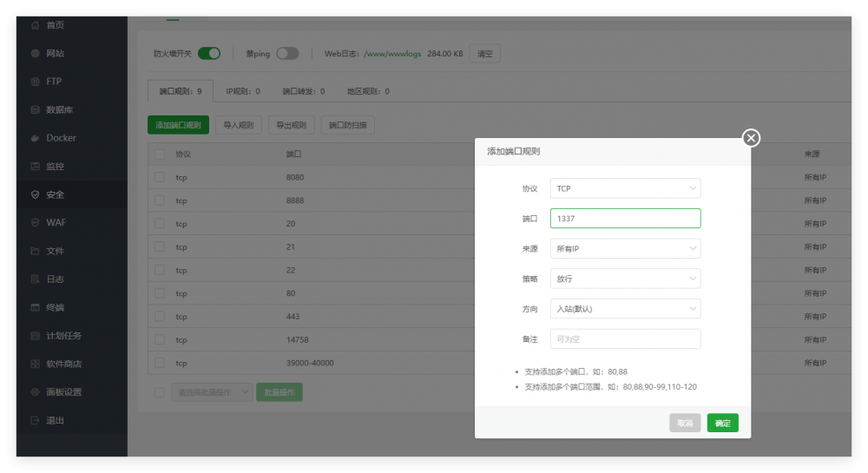Open the port forwarding (端口转发) tab

point(303,91)
